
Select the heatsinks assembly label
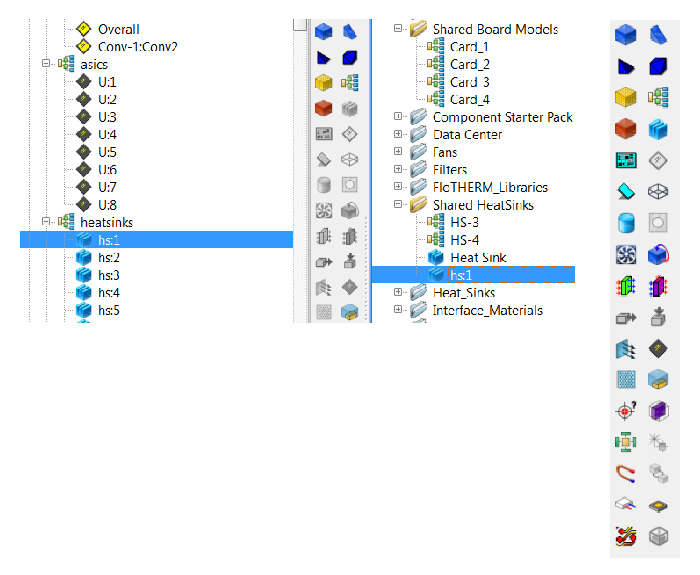pyautogui.click(x=106, y=222)
